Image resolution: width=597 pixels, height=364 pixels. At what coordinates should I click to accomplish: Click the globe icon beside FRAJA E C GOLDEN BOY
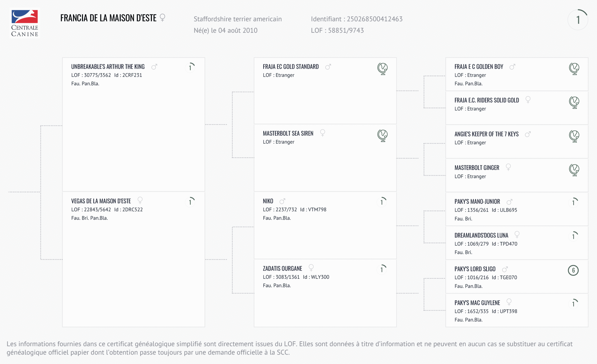click(x=574, y=69)
